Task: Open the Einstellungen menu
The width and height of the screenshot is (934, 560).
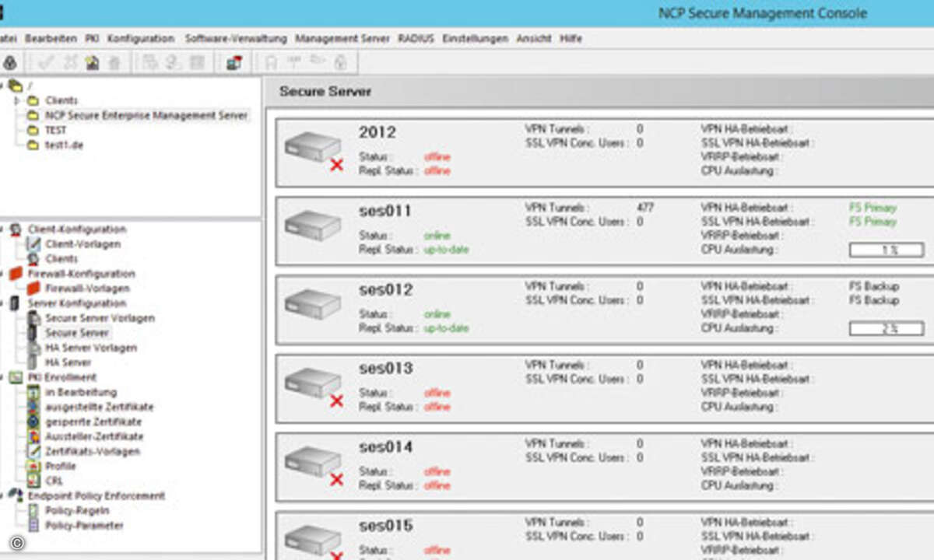Action: (x=475, y=38)
